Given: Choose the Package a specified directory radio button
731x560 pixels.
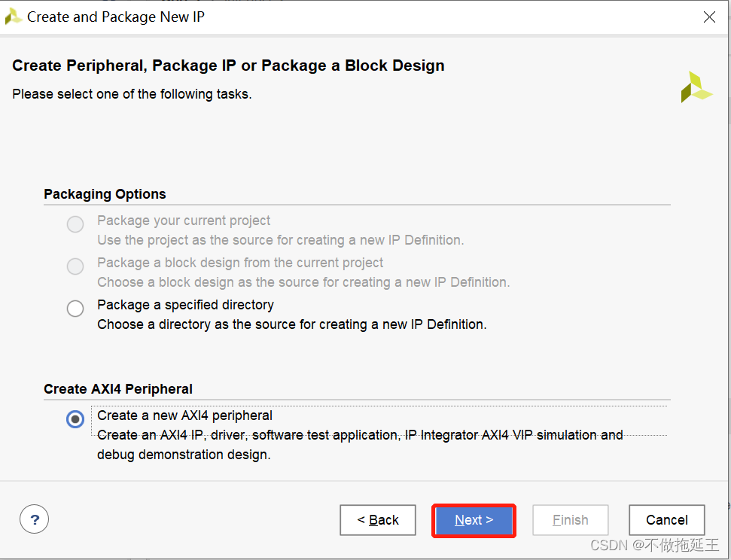Looking at the screenshot, I should 75,308.
